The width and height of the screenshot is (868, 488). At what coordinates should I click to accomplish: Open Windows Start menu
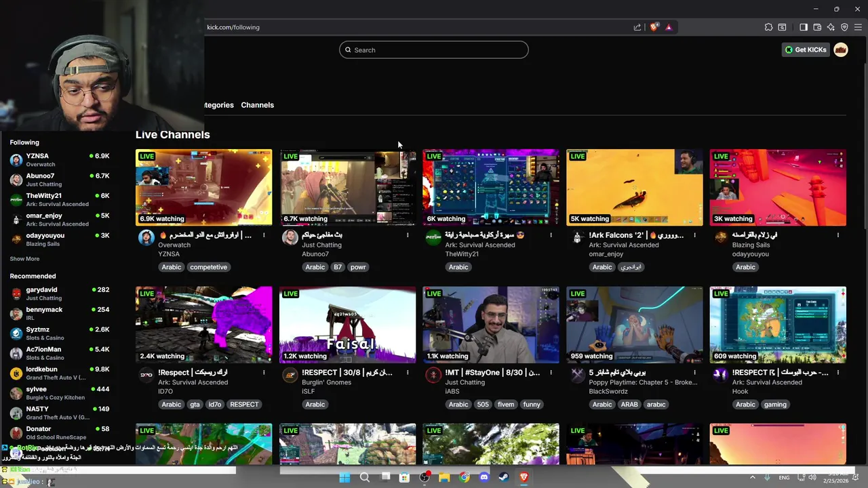point(344,477)
